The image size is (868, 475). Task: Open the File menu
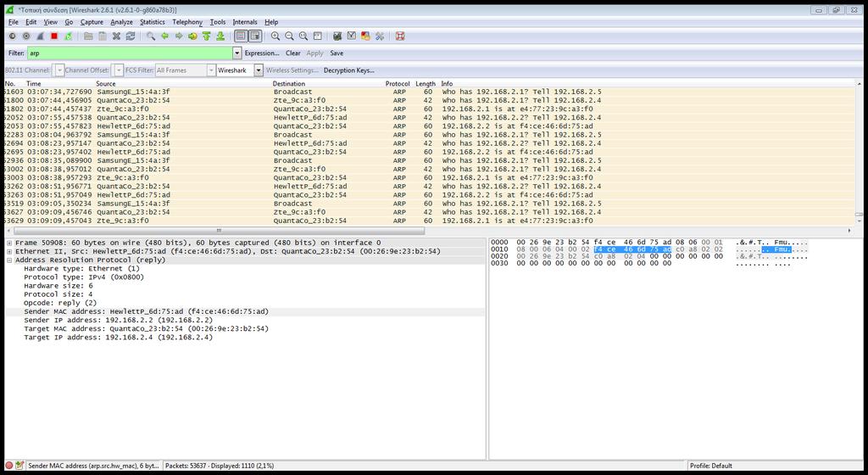pos(14,22)
